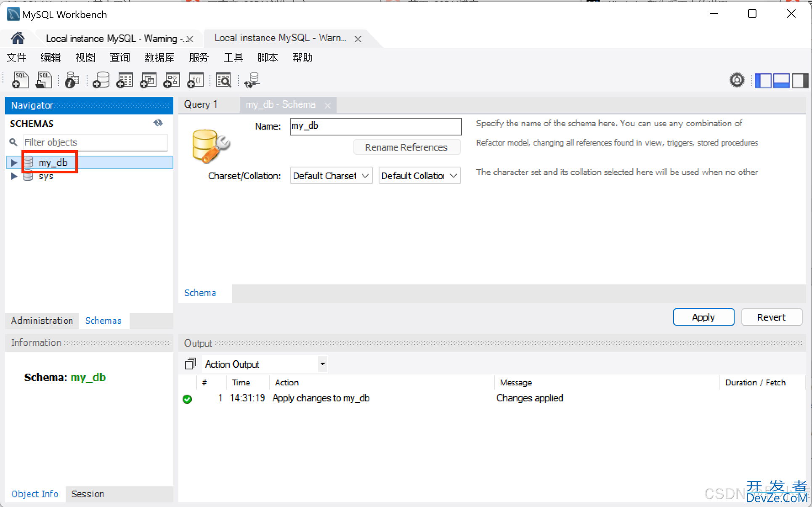Toggle the right sidebar panel
Screen dimensions: 812x507
point(800,80)
